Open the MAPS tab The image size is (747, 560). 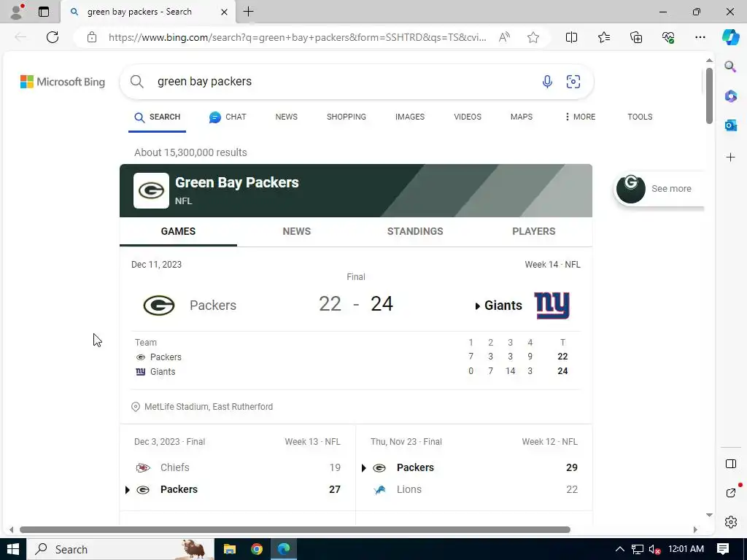521,117
